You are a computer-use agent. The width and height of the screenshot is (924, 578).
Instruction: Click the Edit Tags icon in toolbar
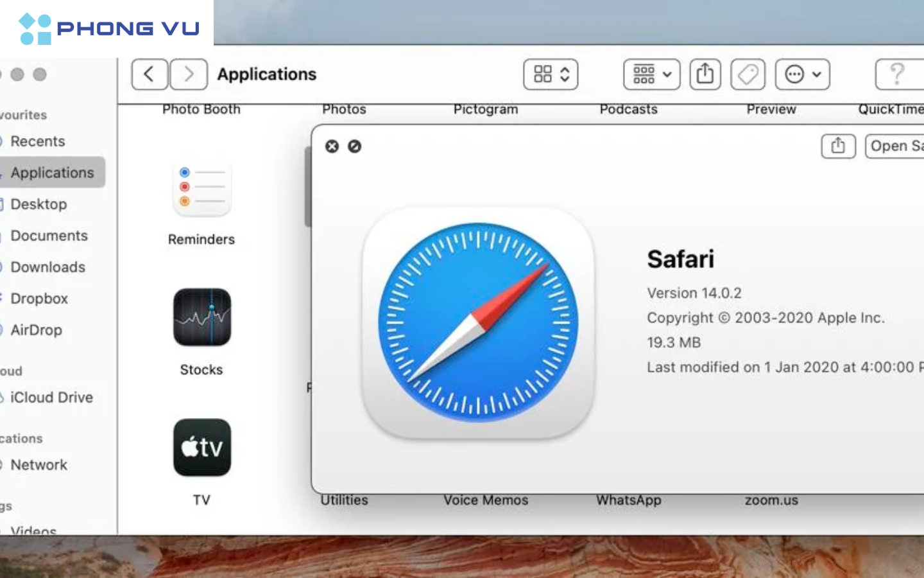click(x=748, y=74)
